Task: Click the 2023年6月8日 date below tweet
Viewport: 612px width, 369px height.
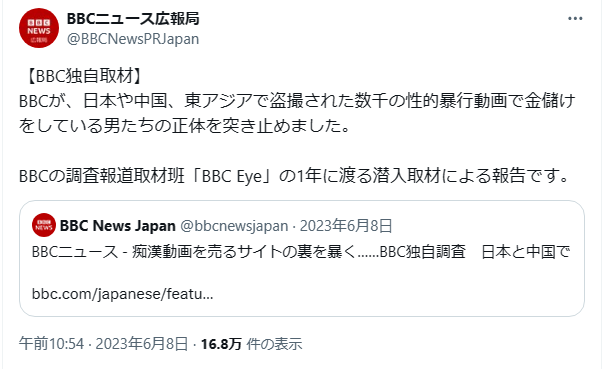Action: 142,344
